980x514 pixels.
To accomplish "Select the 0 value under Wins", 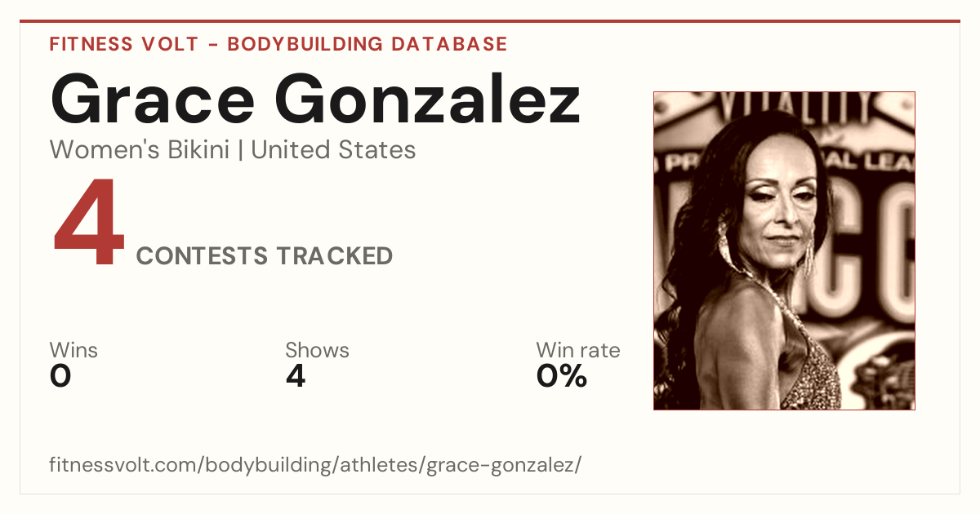I will (x=60, y=376).
